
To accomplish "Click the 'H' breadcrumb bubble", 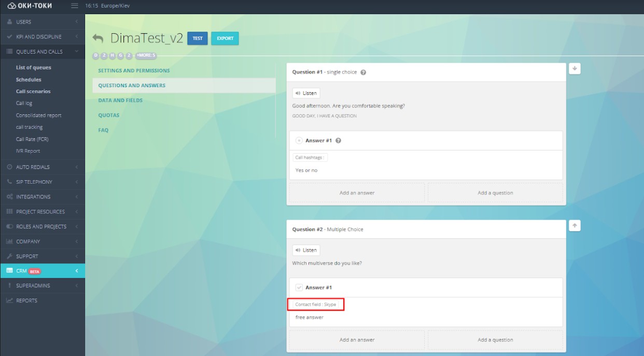I will (113, 56).
